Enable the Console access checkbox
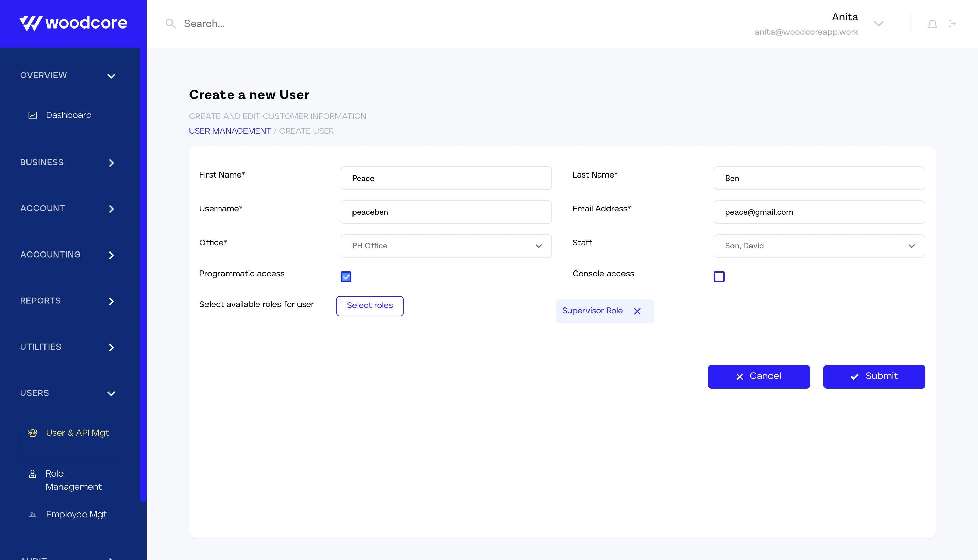978x560 pixels. click(x=719, y=277)
